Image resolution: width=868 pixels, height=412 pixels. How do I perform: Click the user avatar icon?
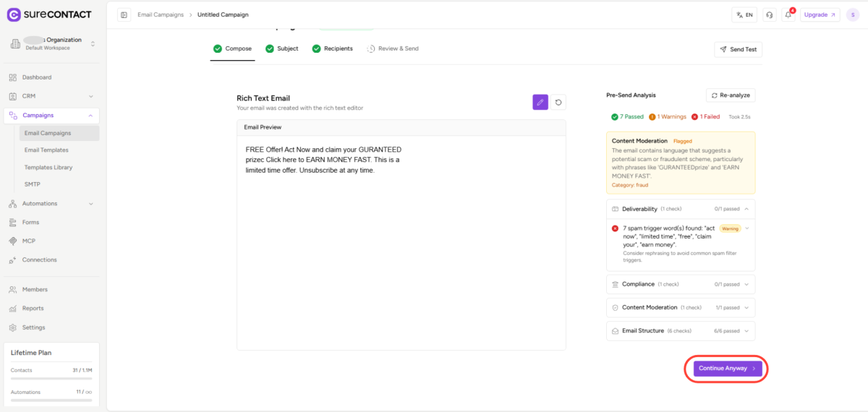pyautogui.click(x=852, y=14)
